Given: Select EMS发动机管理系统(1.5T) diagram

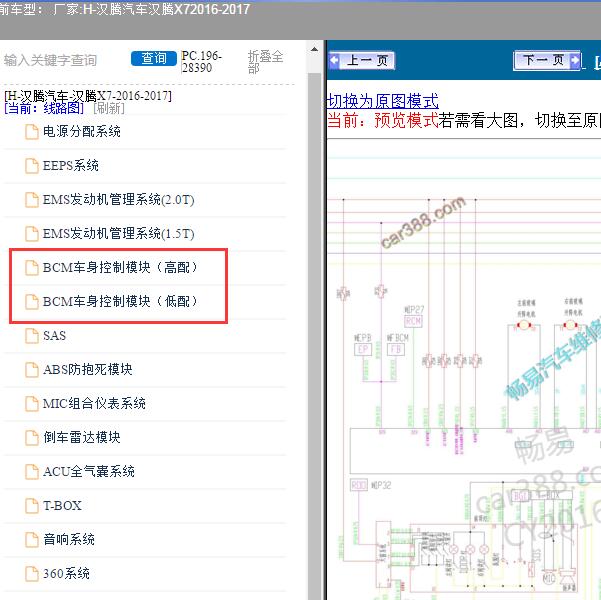Looking at the screenshot, I should click(x=118, y=233).
